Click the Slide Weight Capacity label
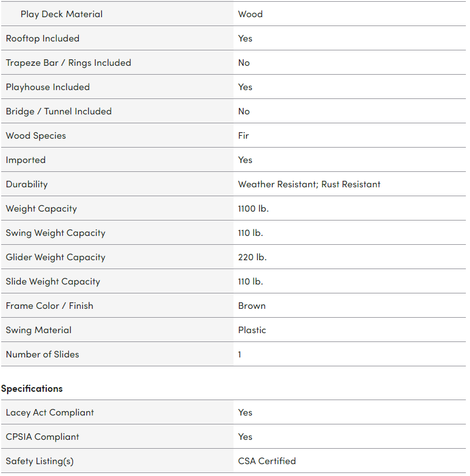 (53, 282)
